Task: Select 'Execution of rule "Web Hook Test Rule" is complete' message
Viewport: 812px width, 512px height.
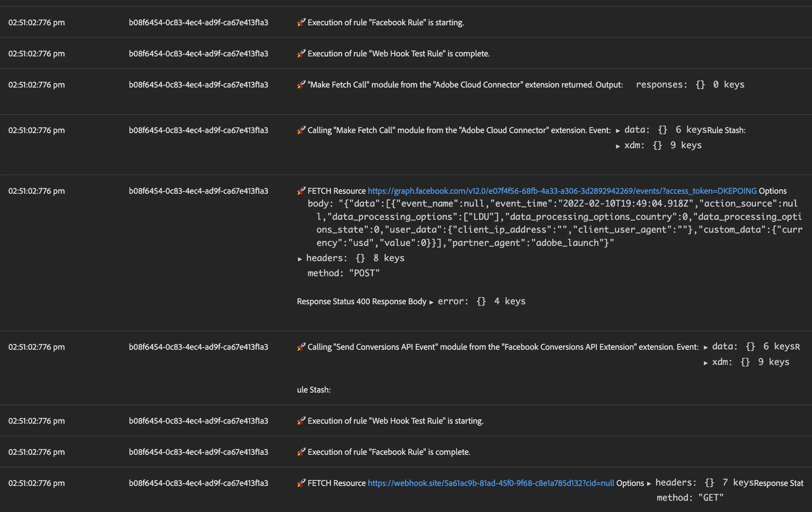Action: (x=399, y=54)
